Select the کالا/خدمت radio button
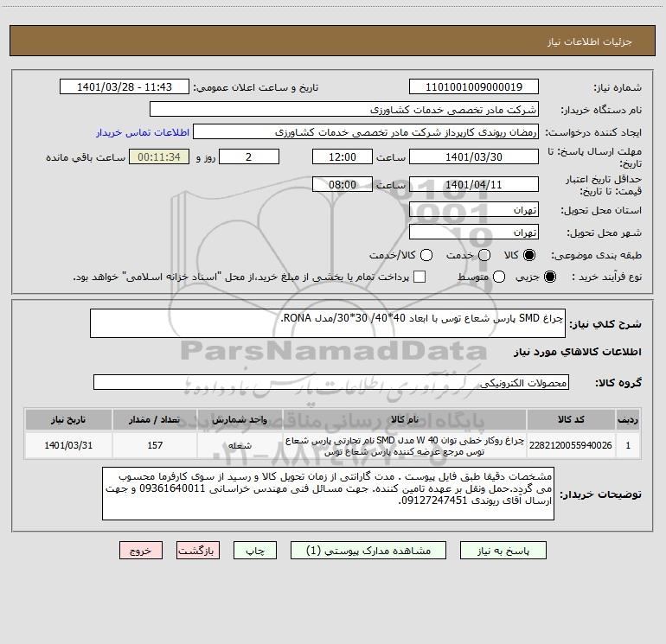666x644 pixels. (x=426, y=255)
